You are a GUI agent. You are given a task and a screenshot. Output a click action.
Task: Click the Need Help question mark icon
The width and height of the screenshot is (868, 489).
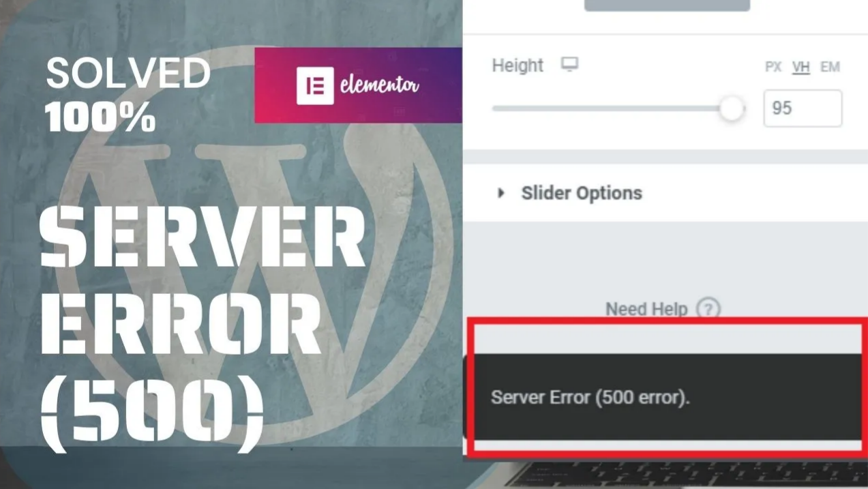[708, 310]
